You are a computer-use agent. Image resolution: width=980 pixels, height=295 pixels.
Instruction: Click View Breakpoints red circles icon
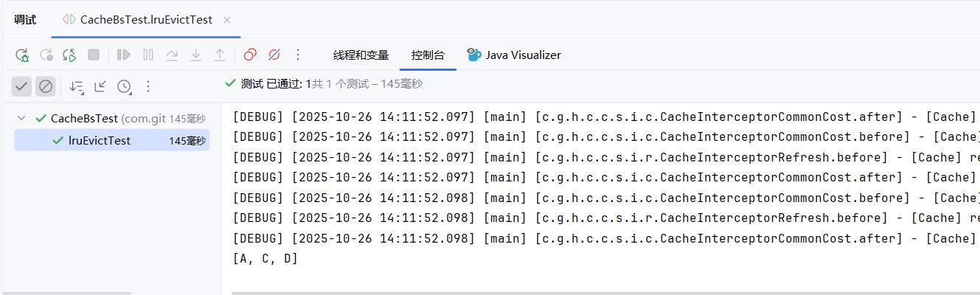coord(250,55)
